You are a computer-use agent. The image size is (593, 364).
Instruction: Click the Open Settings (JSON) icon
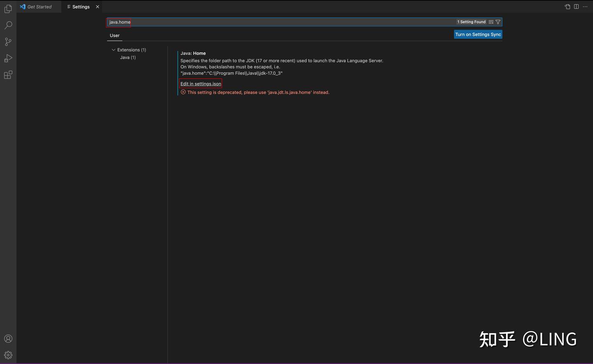[567, 7]
